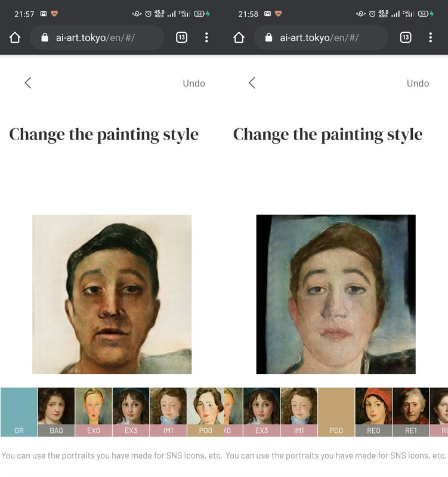Screen dimensions: 448x477
Task: Go back using right screen's arrow
Action: [x=252, y=83]
